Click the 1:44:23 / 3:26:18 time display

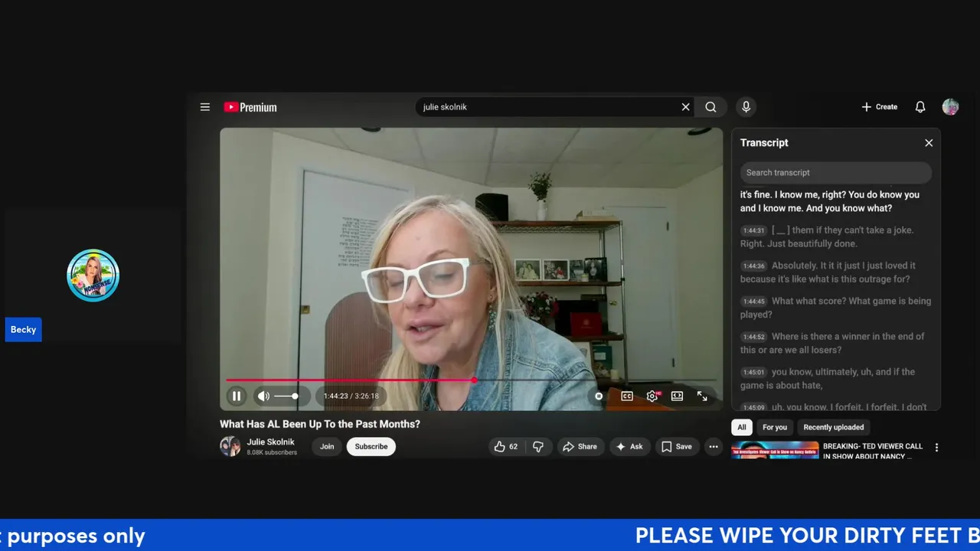click(x=351, y=396)
